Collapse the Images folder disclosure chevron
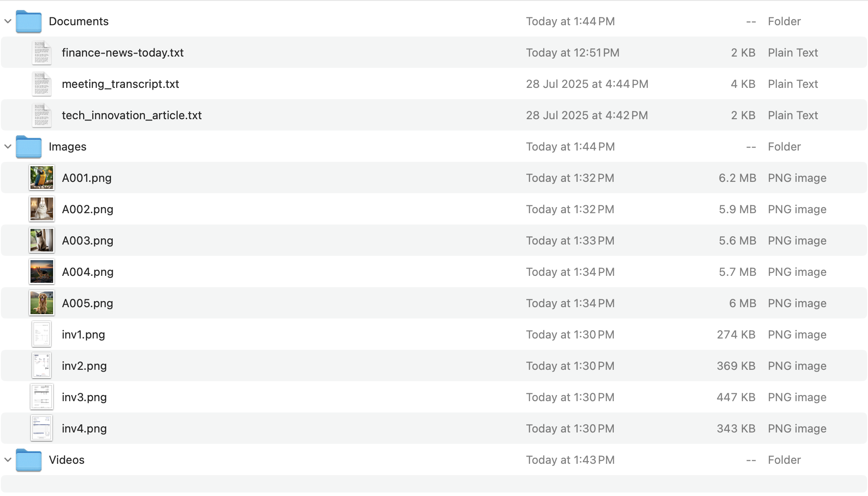The image size is (868, 496). pos(8,147)
